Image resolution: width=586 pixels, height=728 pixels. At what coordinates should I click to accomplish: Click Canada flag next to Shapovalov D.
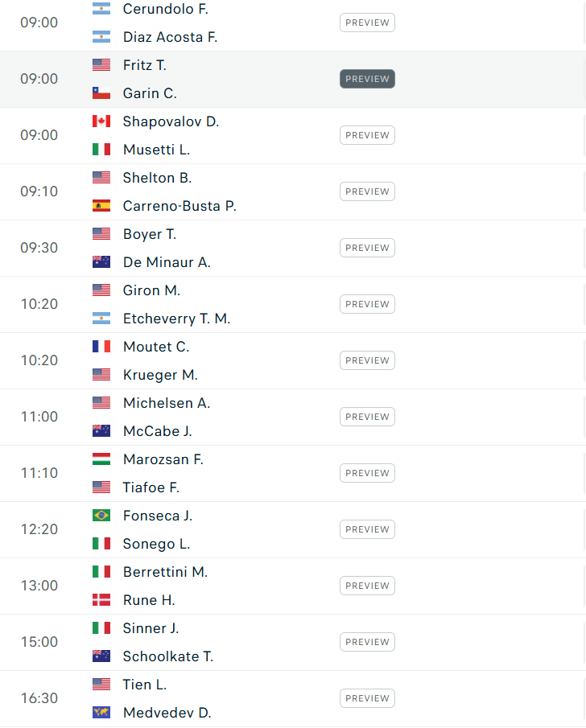[x=101, y=121]
